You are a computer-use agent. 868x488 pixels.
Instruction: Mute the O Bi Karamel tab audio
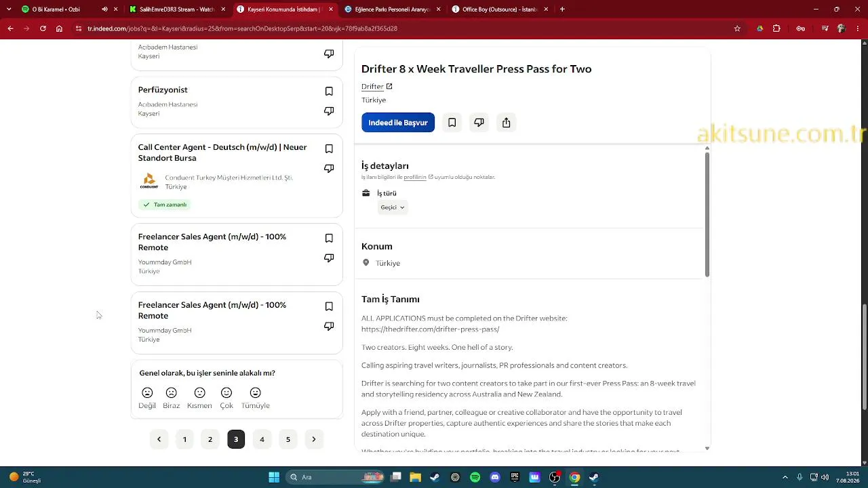point(104,9)
